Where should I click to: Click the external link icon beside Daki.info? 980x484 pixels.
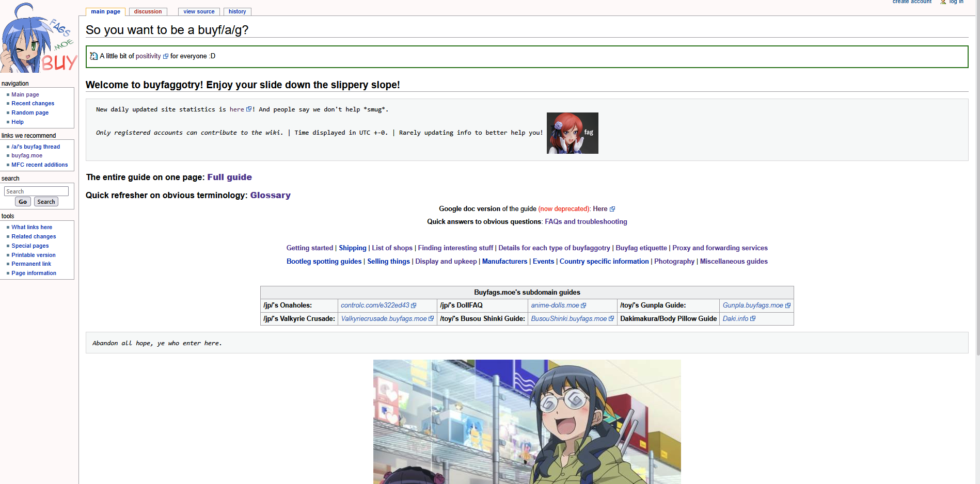tap(753, 319)
